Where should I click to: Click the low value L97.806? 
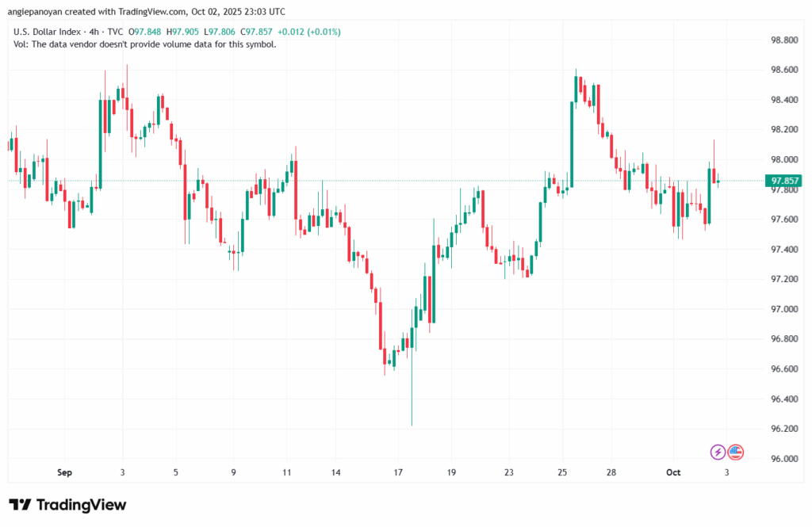click(x=220, y=32)
